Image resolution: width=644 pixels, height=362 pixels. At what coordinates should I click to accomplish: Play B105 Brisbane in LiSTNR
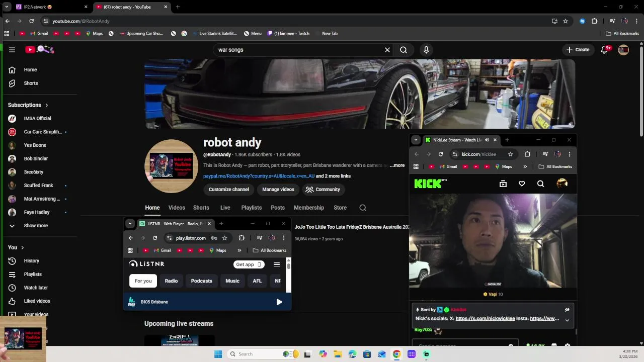279,302
